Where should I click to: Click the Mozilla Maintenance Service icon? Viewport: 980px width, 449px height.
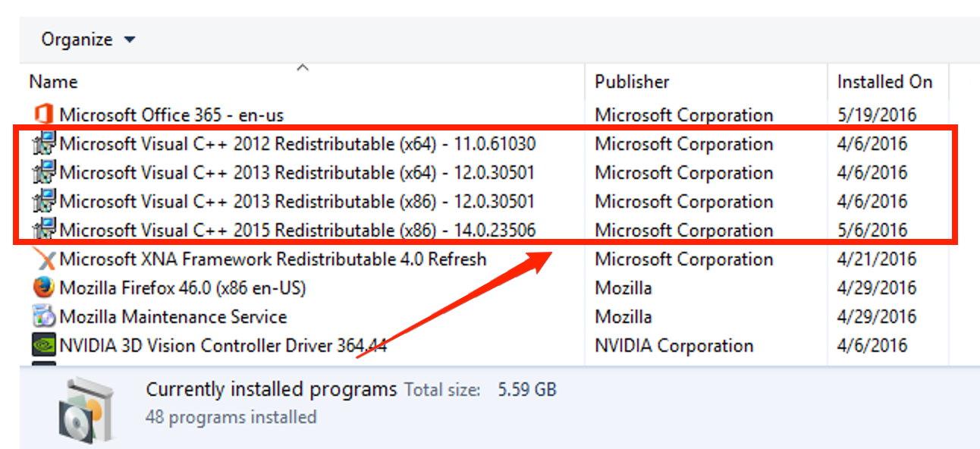point(44,316)
